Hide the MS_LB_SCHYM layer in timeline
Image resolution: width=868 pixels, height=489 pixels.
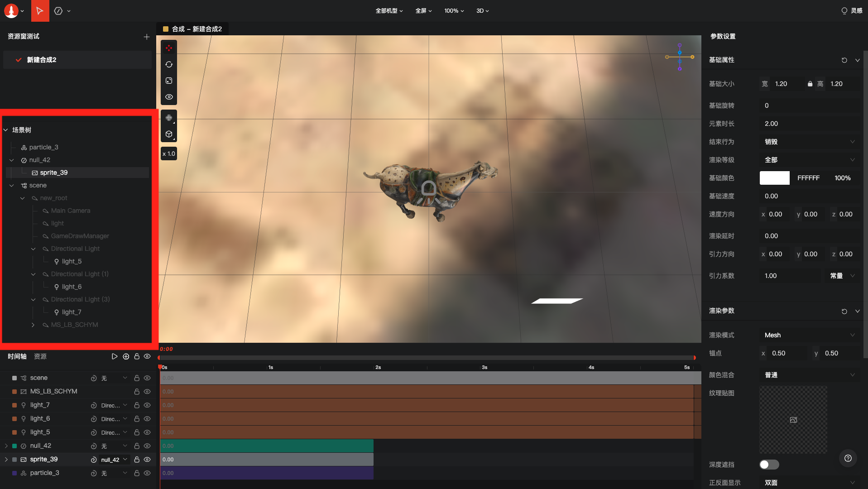[147, 392]
